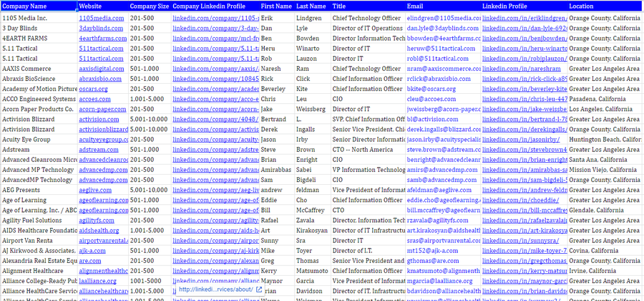Open the 3dayblinds.com website link
This screenshot has height=301, width=644.
click(101, 29)
